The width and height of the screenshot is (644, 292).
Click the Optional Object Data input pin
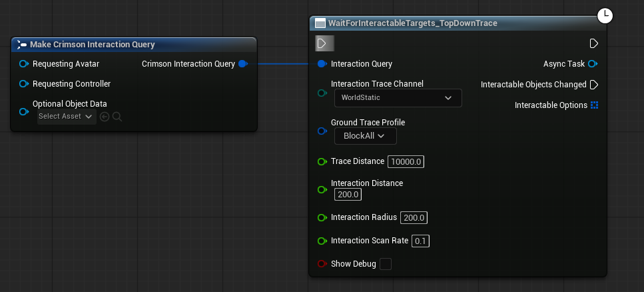click(24, 111)
